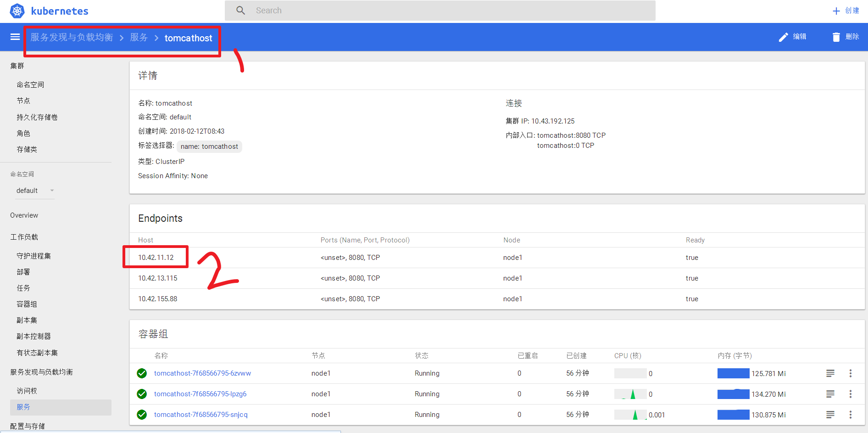Open the hamburger navigation menu

[x=15, y=37]
